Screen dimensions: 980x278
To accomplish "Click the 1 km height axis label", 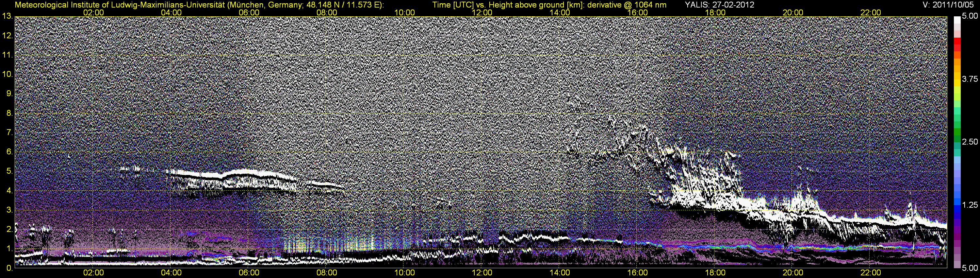I will pos(9,249).
